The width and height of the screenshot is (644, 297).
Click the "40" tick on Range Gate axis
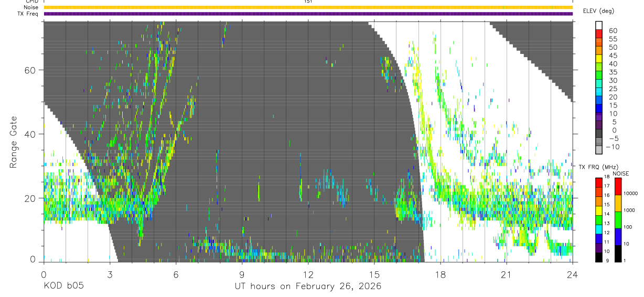[x=31, y=134]
